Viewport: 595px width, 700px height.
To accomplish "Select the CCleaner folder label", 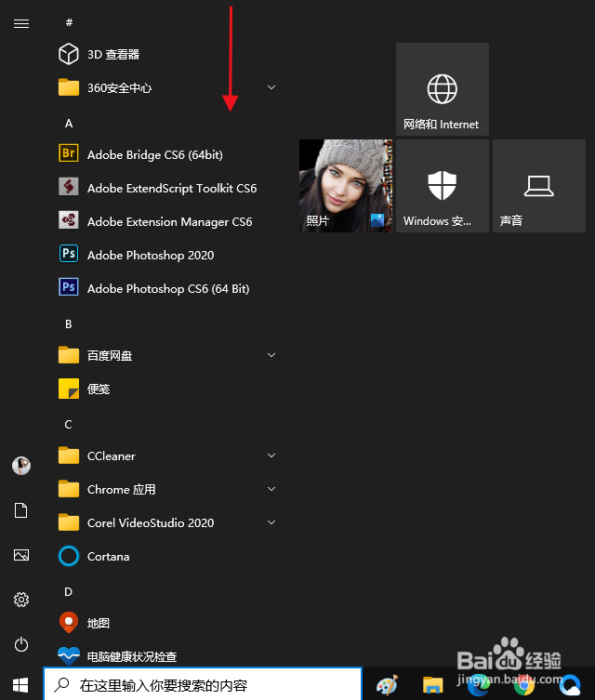I will coord(112,456).
